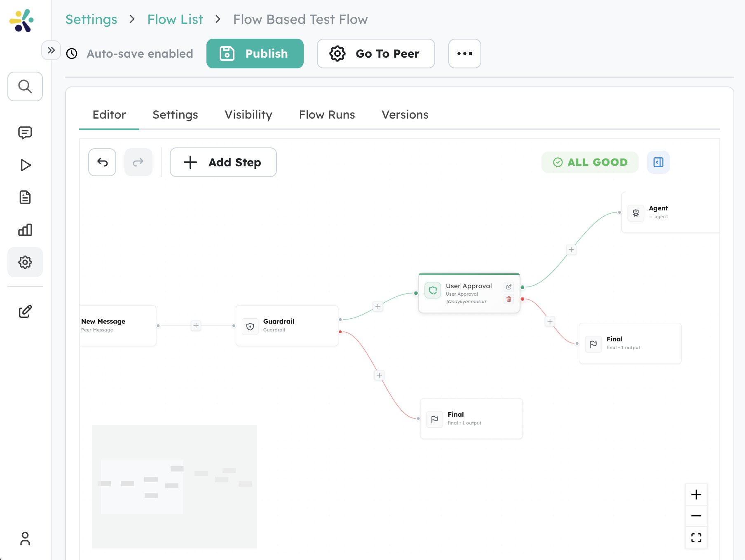Open the flow runs play icon in sidebar
Viewport: 745px width, 560px height.
25,165
